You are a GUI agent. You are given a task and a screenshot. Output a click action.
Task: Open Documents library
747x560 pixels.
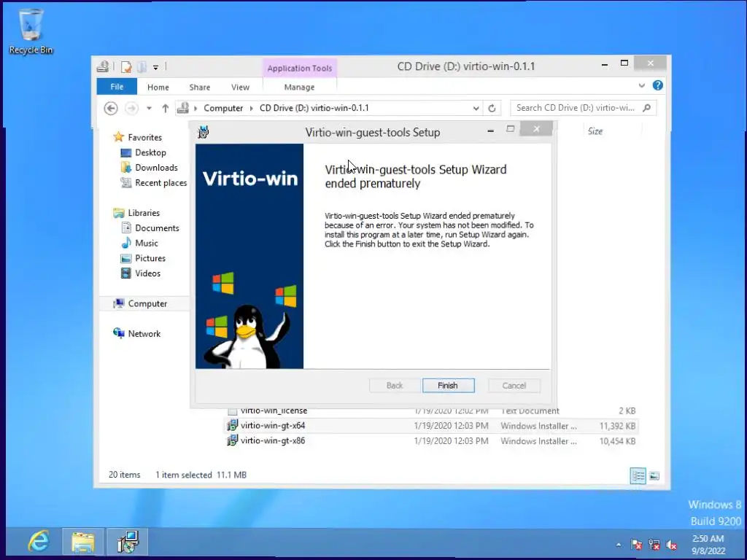tap(158, 228)
